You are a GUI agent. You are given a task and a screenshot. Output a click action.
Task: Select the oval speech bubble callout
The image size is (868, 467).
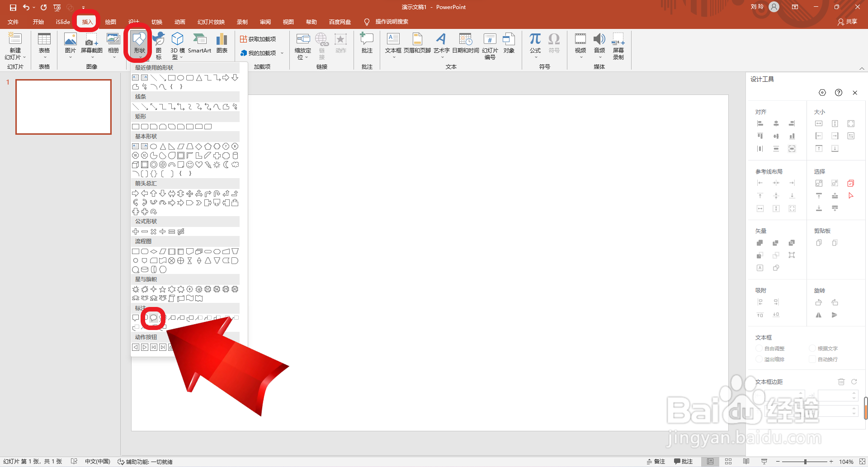(x=154, y=318)
